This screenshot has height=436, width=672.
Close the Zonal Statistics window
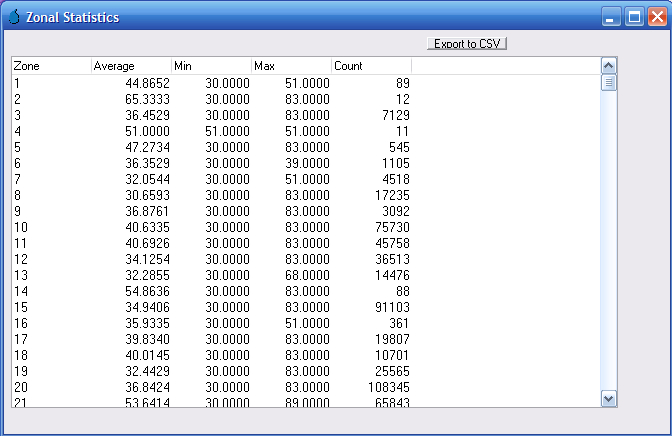click(657, 17)
